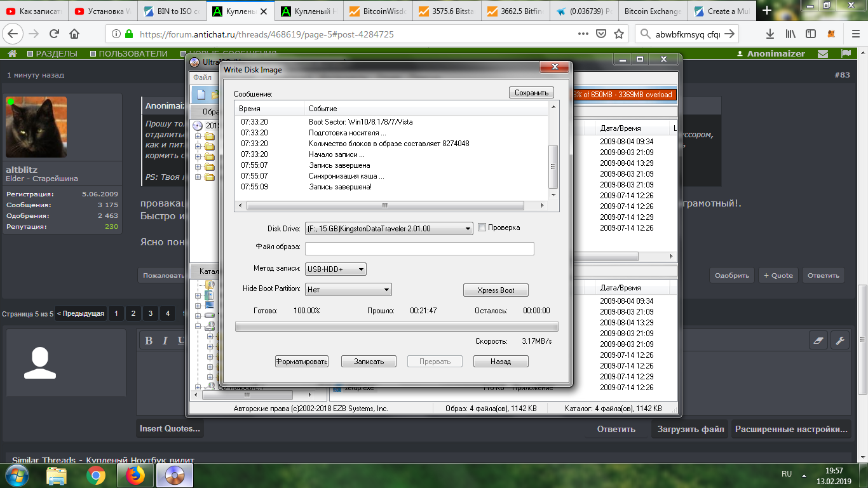Open the forum inbox envelope icon
This screenshot has width=868, height=488.
pos(823,54)
